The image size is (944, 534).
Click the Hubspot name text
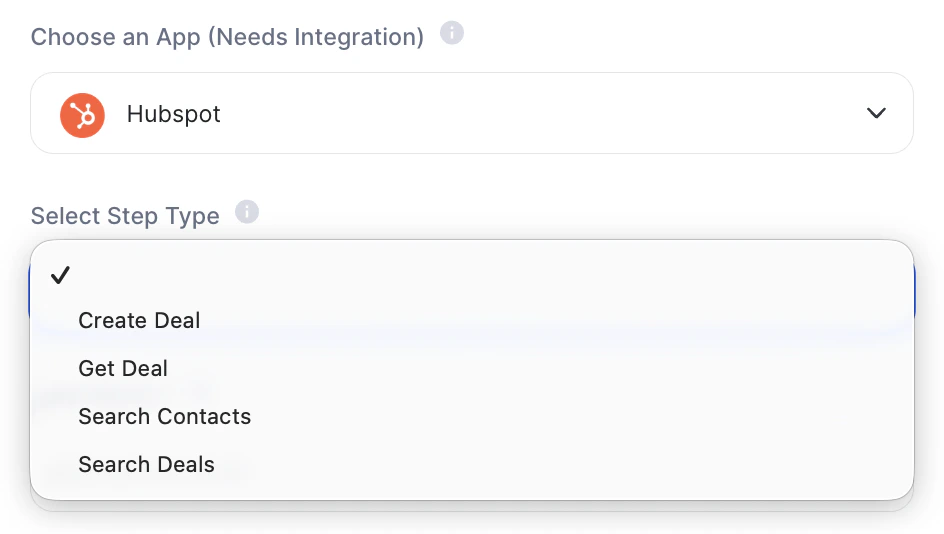[173, 114]
